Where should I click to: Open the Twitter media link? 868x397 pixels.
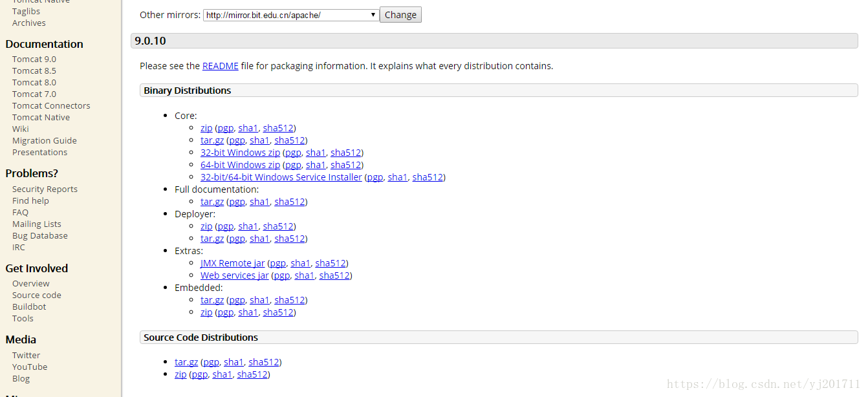[x=26, y=355]
